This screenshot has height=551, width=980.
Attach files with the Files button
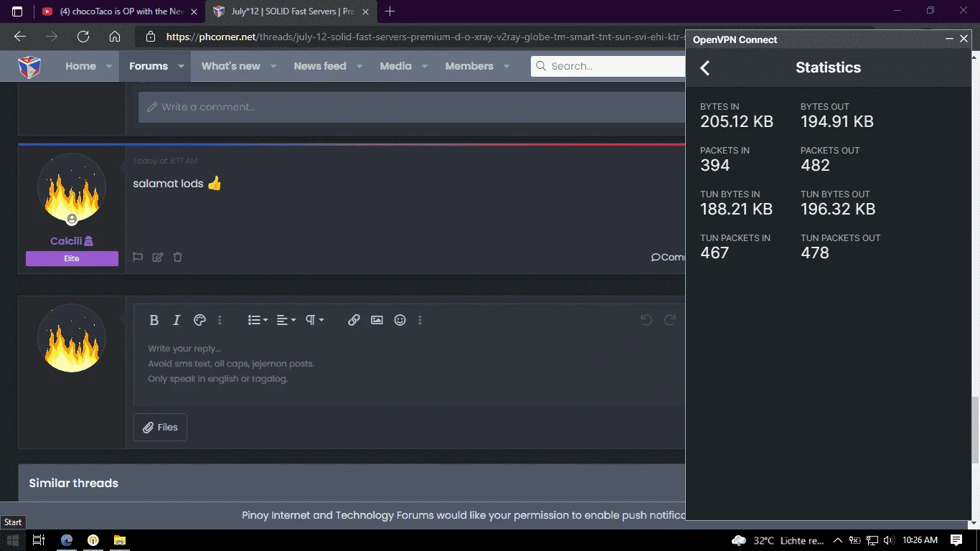[160, 427]
